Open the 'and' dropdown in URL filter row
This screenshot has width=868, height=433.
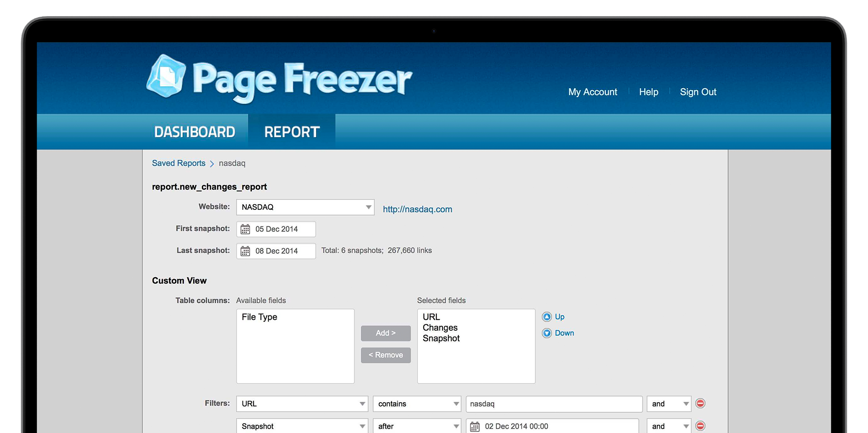click(669, 404)
